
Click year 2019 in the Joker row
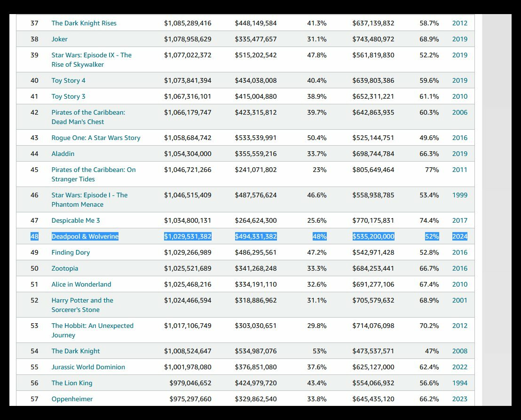[459, 39]
